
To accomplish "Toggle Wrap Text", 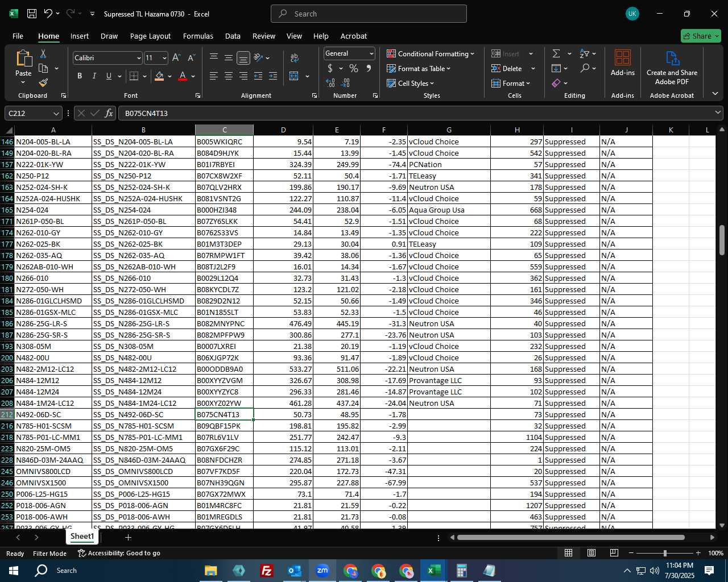I will (295, 58).
